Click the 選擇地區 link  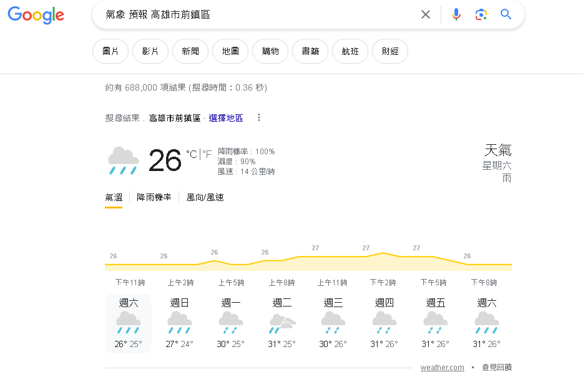click(226, 118)
